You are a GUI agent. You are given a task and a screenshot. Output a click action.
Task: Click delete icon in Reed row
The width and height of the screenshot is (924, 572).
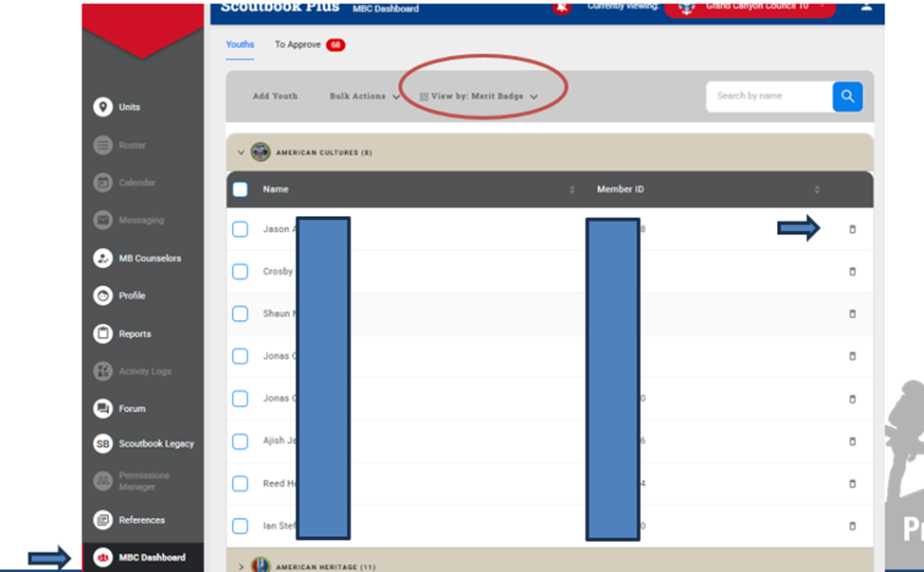[852, 484]
